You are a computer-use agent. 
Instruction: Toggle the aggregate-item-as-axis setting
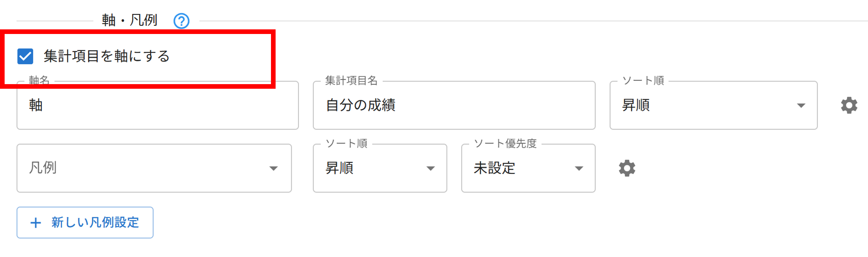26,56
